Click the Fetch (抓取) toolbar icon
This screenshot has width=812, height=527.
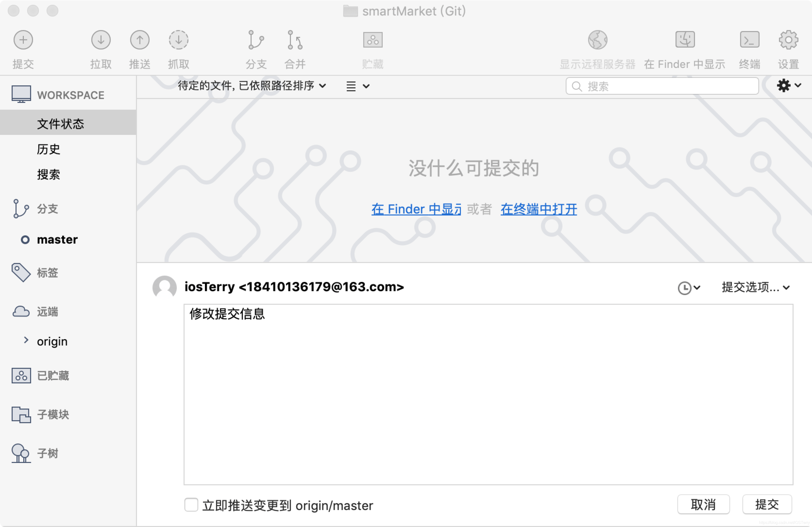coord(178,40)
